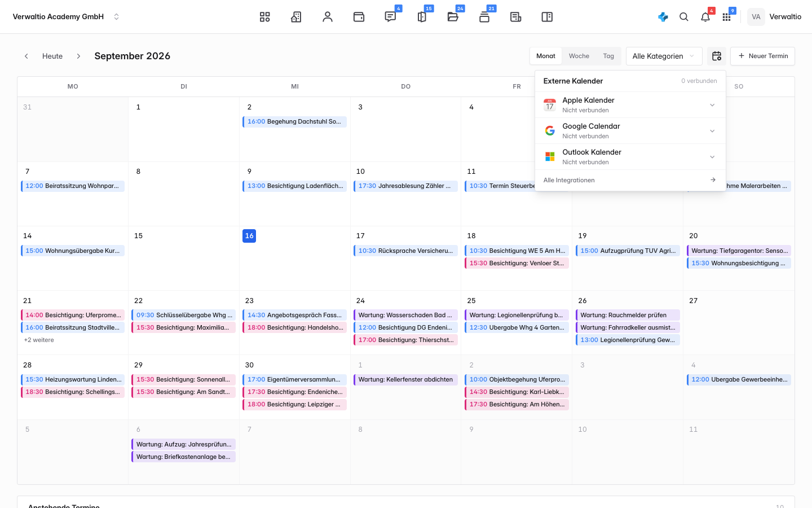Expand the Apple Kalender row
This screenshot has height=508, width=812.
pyautogui.click(x=630, y=105)
